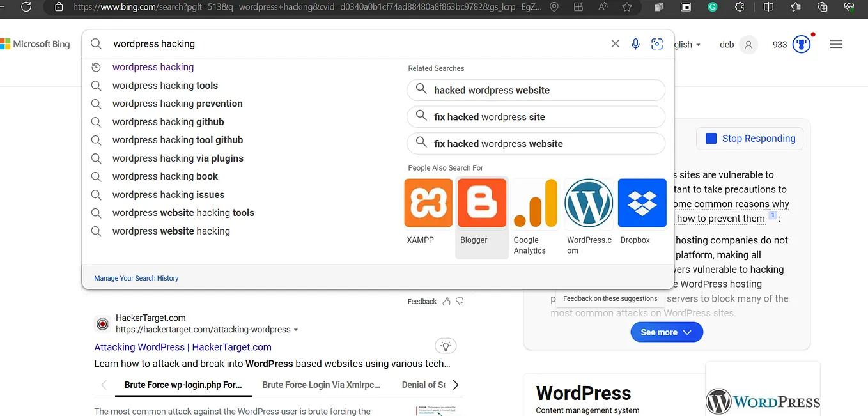The height and width of the screenshot is (416, 868).
Task: Click the thumbs up feedback icon
Action: [x=447, y=302]
